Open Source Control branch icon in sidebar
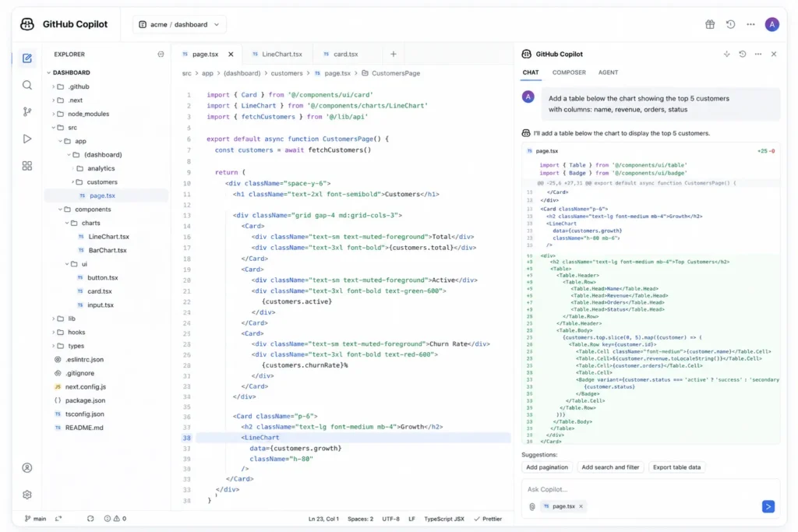 tap(27, 112)
